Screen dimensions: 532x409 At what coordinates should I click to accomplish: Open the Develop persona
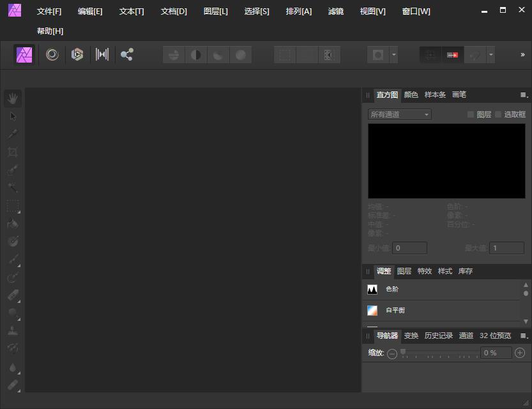tap(77, 54)
